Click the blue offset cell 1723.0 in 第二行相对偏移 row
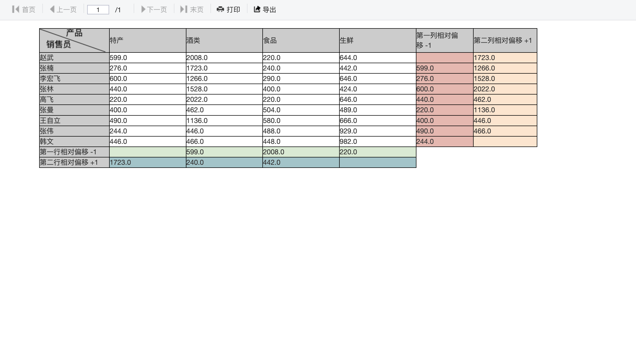The width and height of the screenshot is (636, 364). tap(148, 162)
